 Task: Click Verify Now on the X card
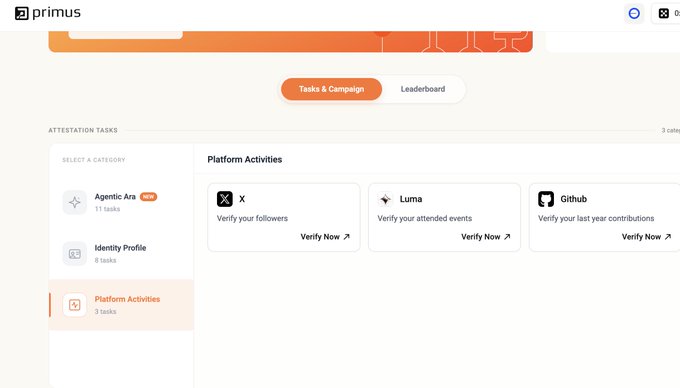point(325,237)
